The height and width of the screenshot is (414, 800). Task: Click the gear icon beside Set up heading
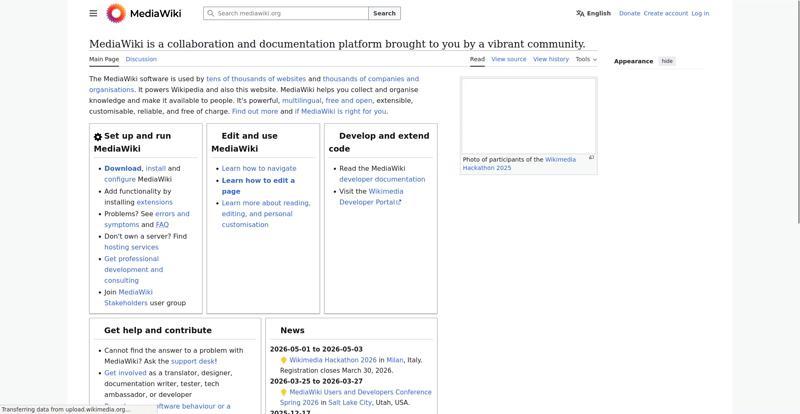click(98, 137)
